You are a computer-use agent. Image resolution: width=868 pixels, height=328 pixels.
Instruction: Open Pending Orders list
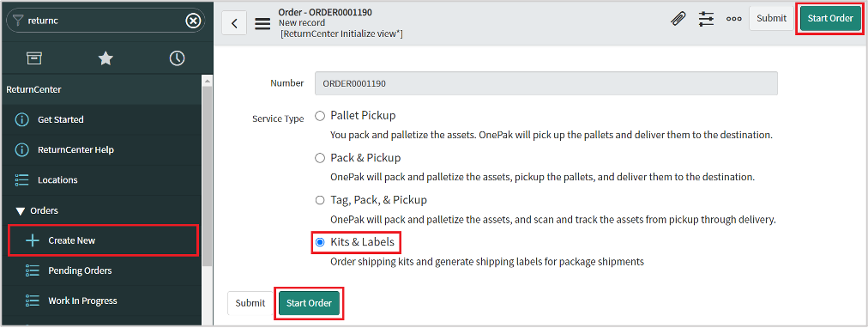(101, 270)
